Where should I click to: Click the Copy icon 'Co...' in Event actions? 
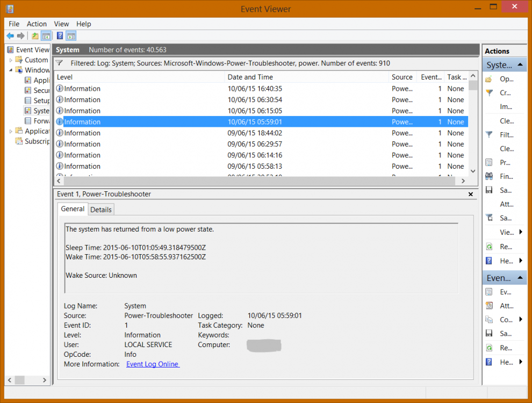489,320
